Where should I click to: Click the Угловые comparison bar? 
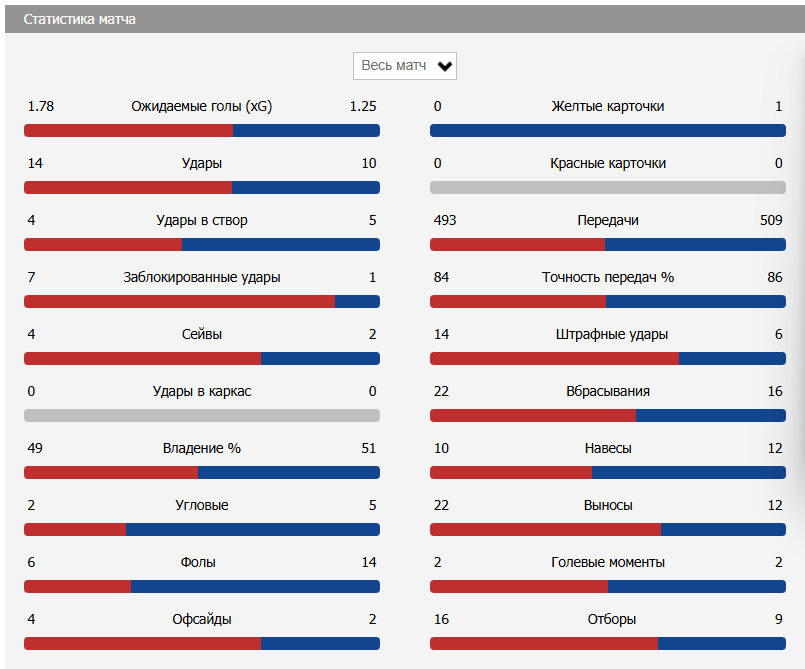point(201,529)
